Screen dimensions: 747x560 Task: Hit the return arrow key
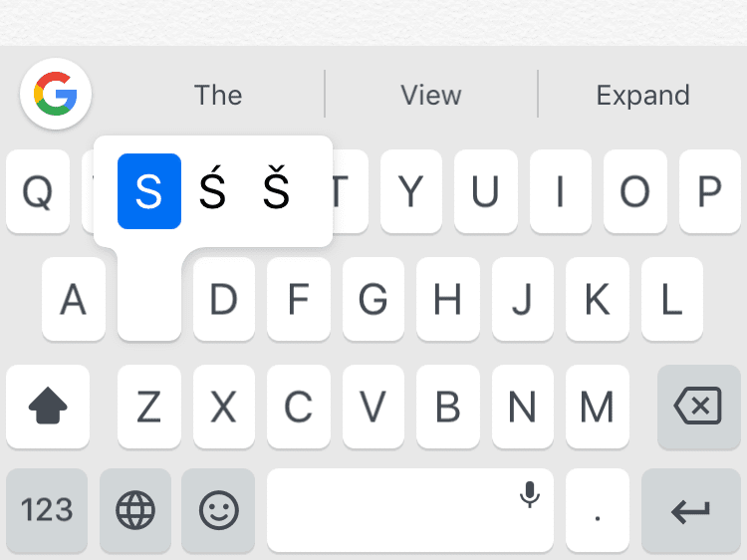691,510
